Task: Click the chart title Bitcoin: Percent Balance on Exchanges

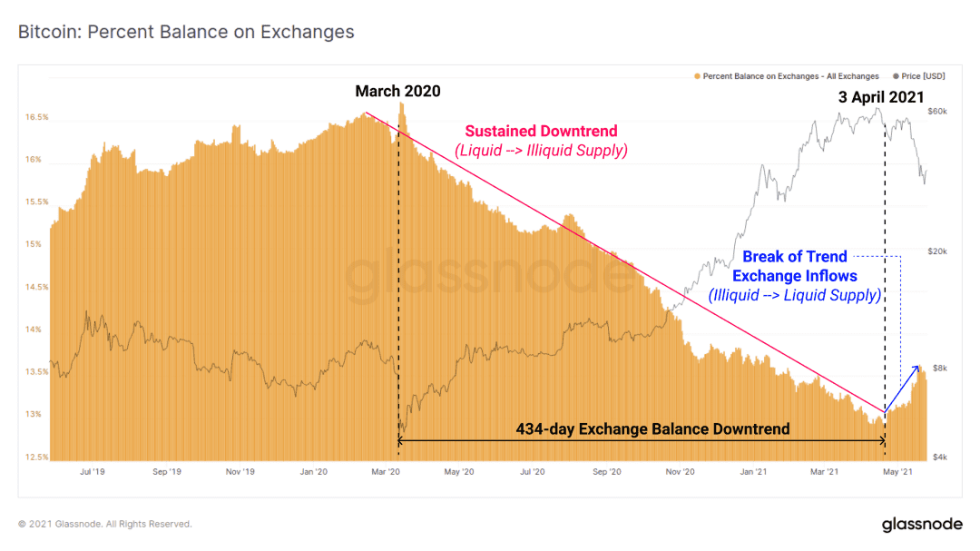Action: click(186, 32)
